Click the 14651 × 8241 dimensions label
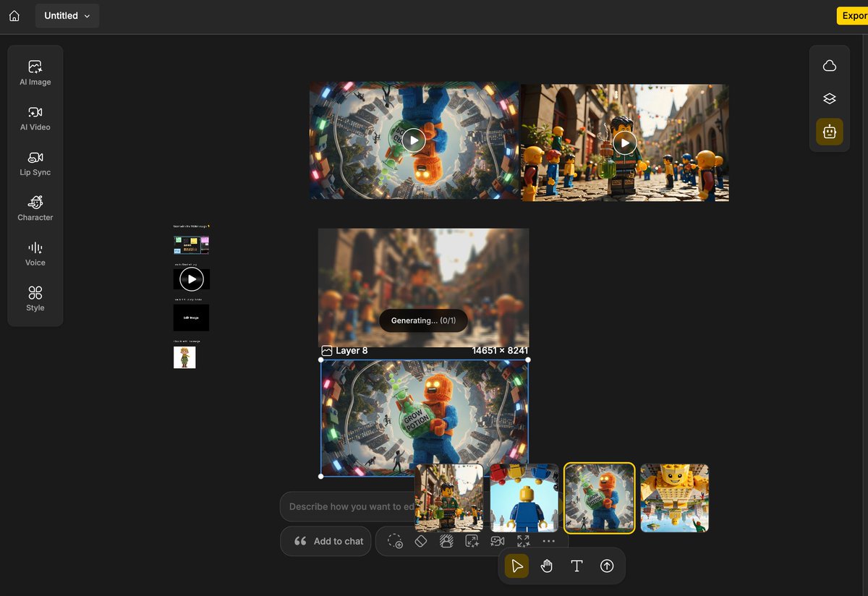Viewport: 868px width, 596px height. tap(500, 351)
